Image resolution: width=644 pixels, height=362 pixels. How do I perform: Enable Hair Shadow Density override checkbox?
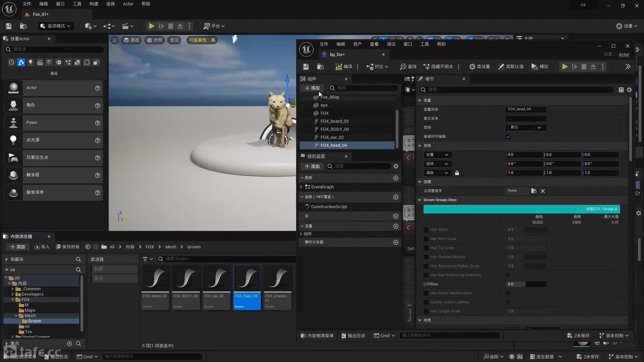(x=426, y=257)
